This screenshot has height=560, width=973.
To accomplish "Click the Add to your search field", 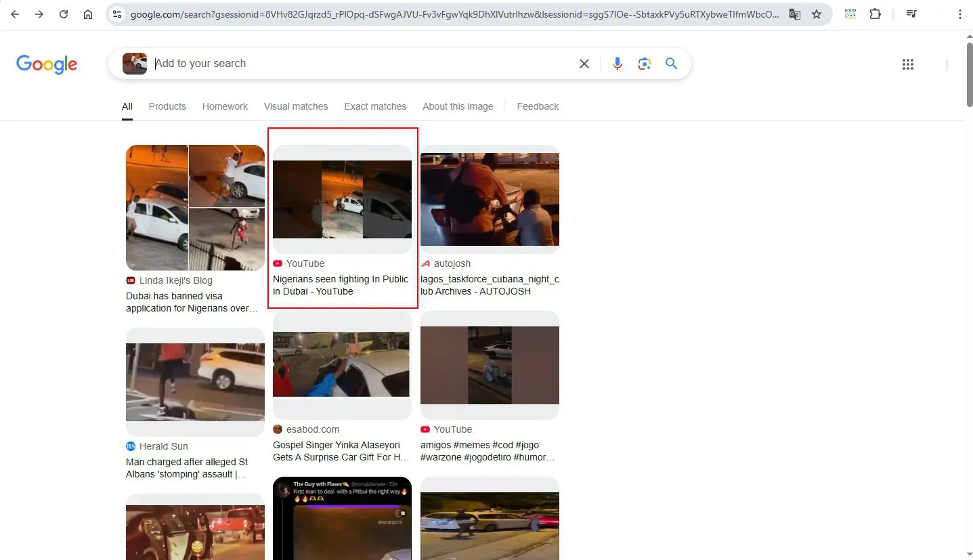I will (x=362, y=64).
